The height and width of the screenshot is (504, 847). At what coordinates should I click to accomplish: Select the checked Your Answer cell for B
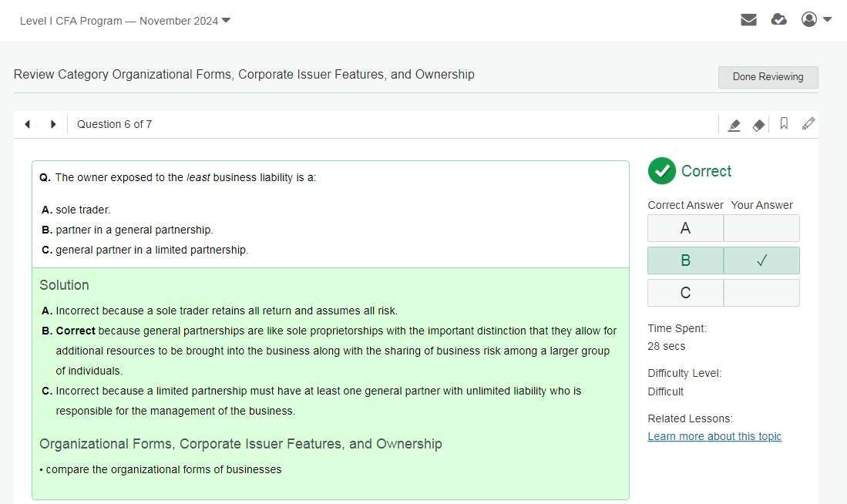761,260
